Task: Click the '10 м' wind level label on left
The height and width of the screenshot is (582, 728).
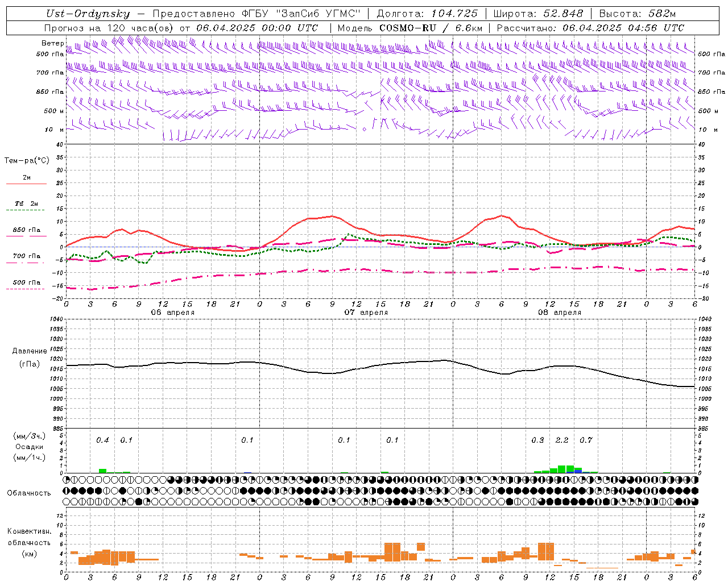Action: (55, 130)
